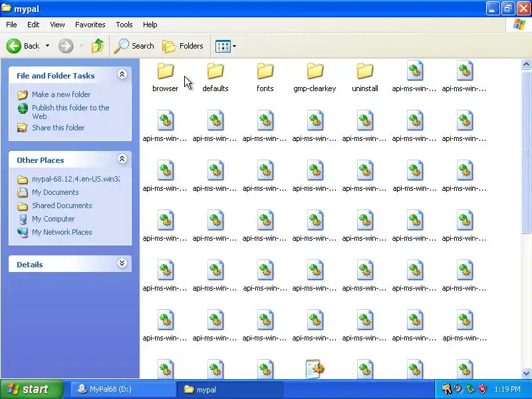The height and width of the screenshot is (399, 532).
Task: Open the View menu
Action: pyautogui.click(x=57, y=25)
